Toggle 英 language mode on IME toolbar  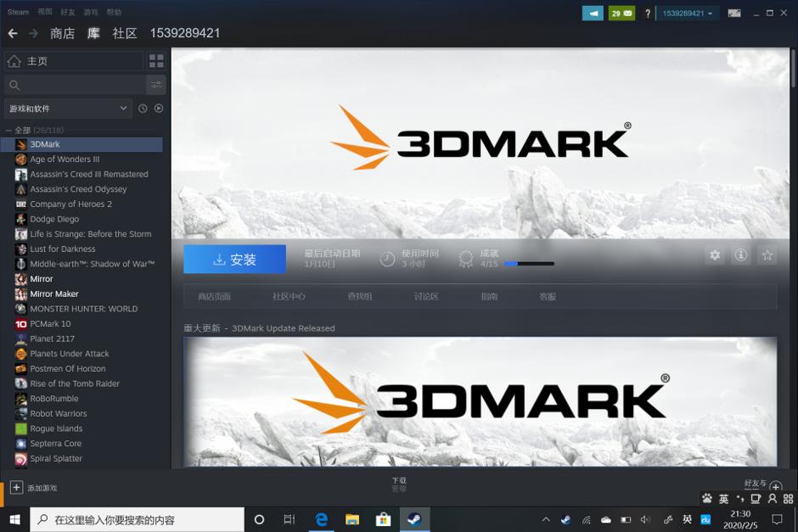pos(723,499)
